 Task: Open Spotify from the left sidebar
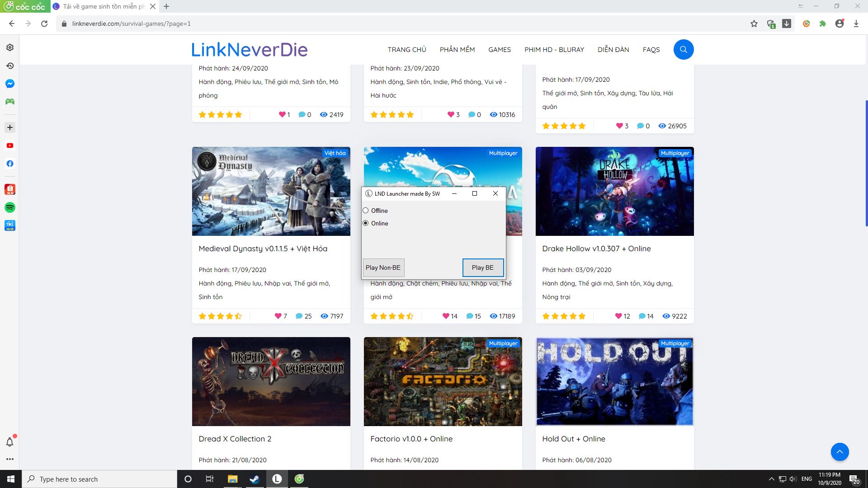(9, 207)
